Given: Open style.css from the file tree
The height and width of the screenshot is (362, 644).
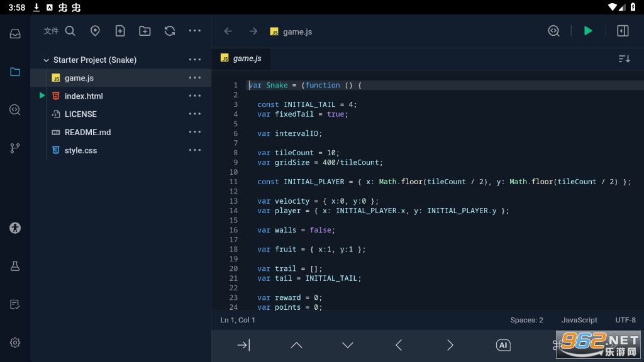Looking at the screenshot, I should pyautogui.click(x=80, y=151).
